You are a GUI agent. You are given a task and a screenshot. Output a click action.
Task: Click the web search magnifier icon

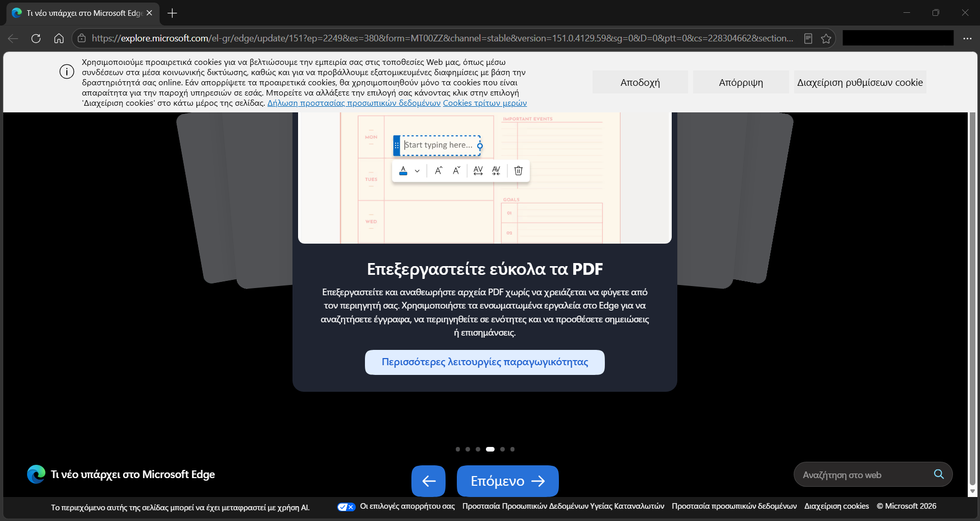tap(939, 475)
